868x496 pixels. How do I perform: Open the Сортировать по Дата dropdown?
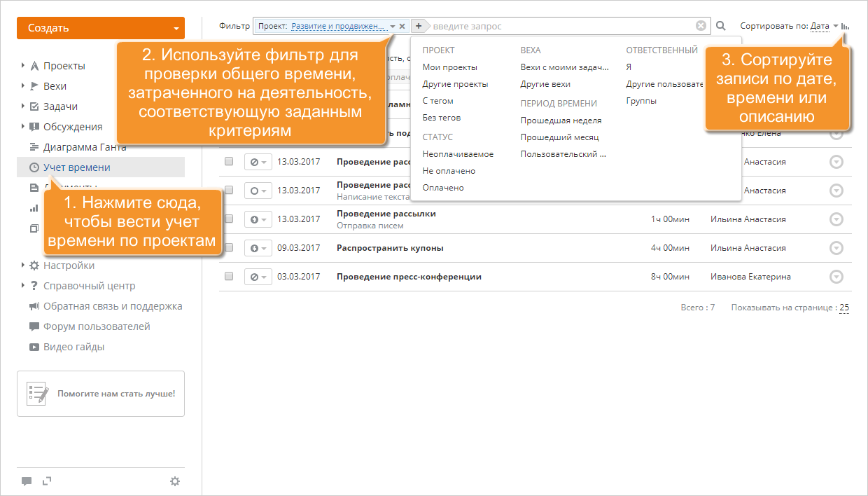pos(824,27)
